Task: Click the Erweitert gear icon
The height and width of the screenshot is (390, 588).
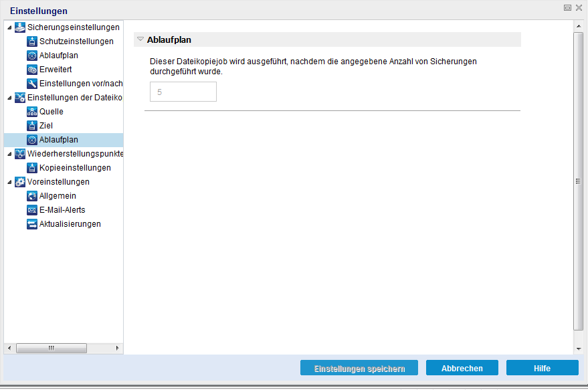Action: pyautogui.click(x=32, y=70)
